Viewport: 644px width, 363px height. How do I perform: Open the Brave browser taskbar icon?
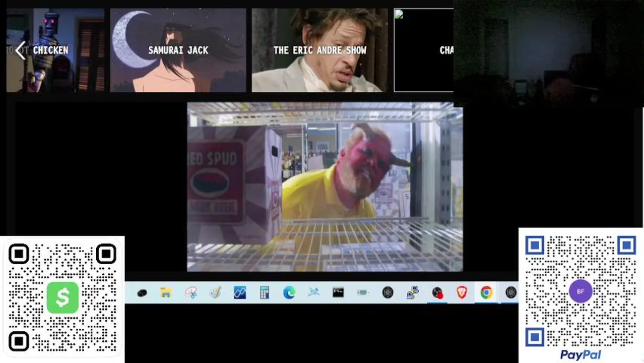462,292
